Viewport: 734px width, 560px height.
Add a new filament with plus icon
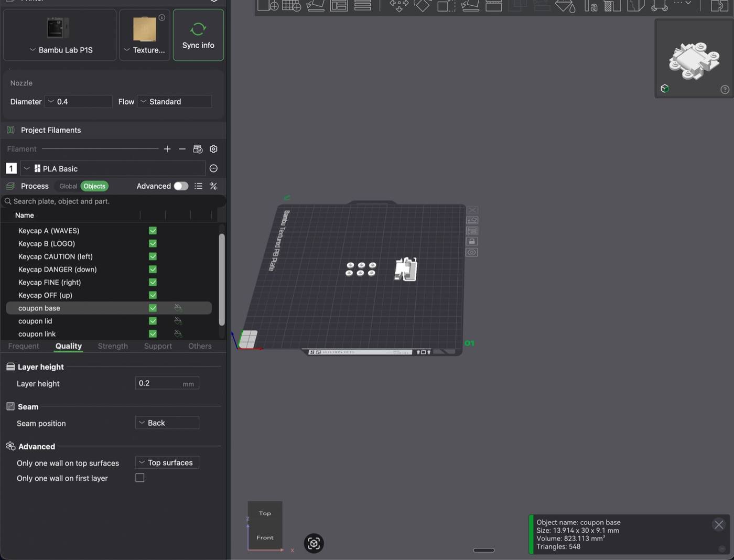pyautogui.click(x=167, y=149)
